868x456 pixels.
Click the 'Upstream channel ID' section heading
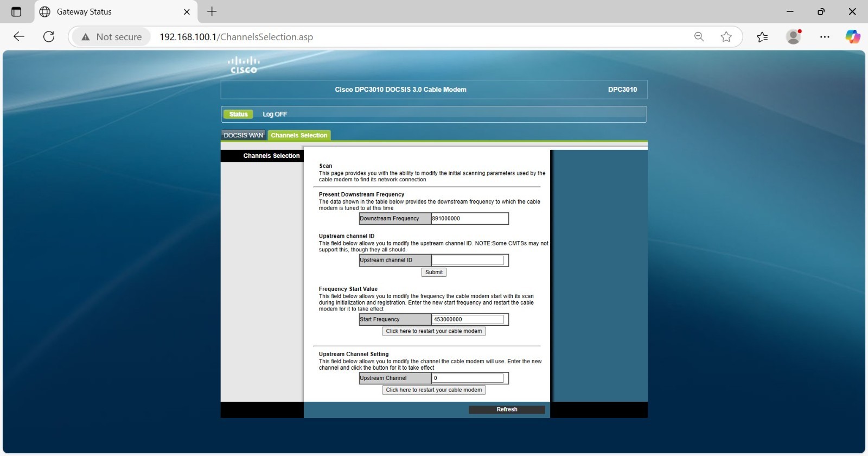click(x=347, y=236)
